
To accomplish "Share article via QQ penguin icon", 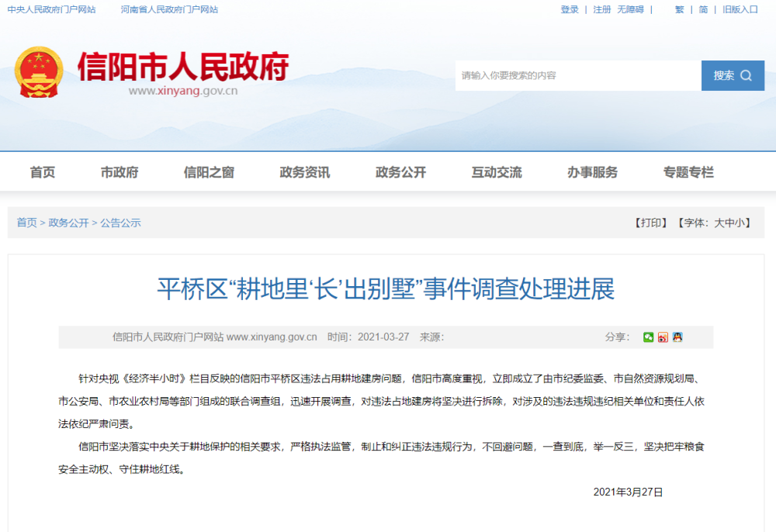I will pyautogui.click(x=677, y=337).
